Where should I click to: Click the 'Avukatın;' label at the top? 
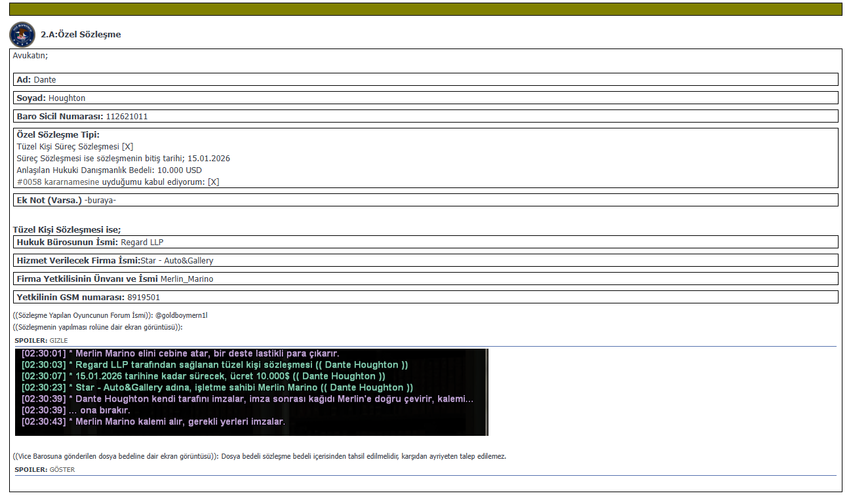[x=30, y=56]
